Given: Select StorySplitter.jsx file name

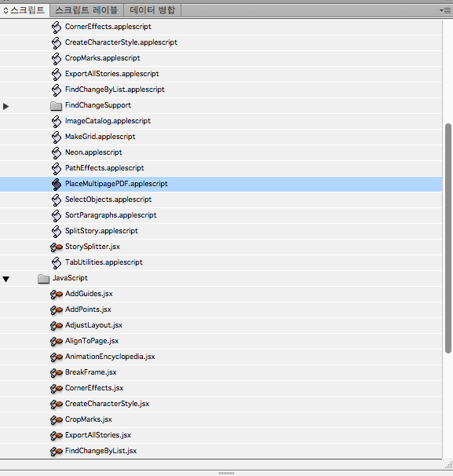Looking at the screenshot, I should coord(93,247).
